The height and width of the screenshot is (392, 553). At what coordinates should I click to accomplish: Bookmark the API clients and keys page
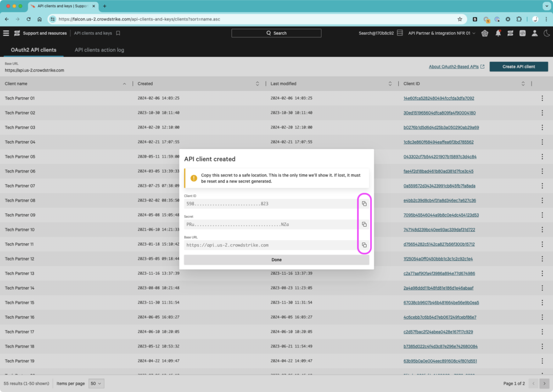point(118,33)
